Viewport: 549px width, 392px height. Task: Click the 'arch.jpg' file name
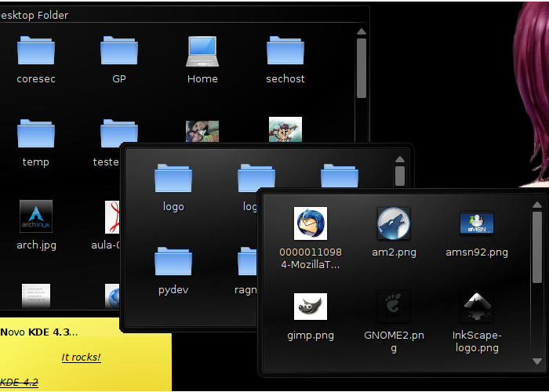pos(36,245)
